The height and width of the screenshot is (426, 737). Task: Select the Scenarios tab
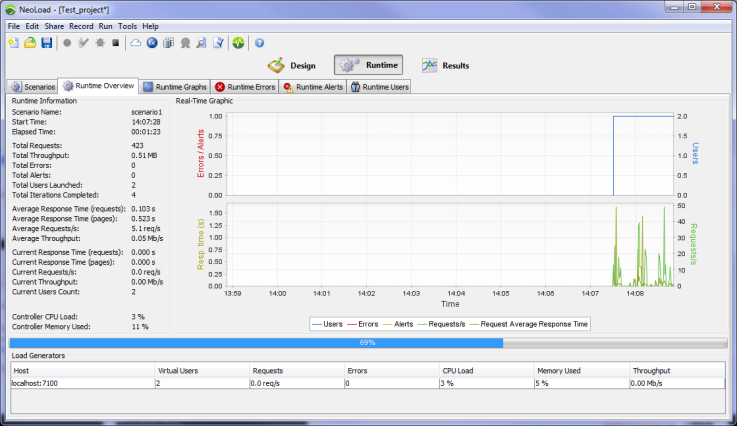coord(32,87)
